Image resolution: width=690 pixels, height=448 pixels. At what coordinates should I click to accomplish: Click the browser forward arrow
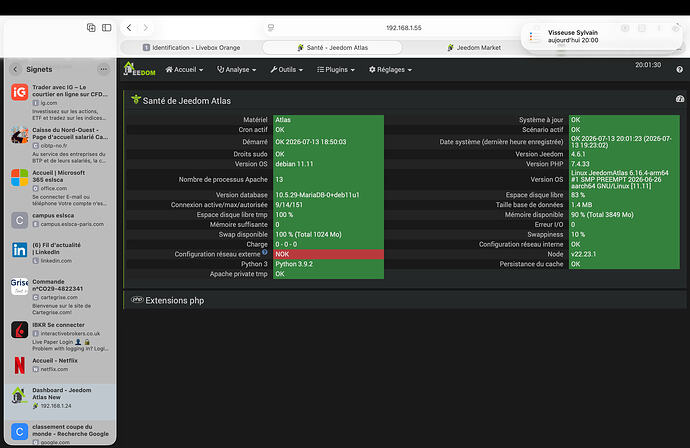tap(146, 28)
